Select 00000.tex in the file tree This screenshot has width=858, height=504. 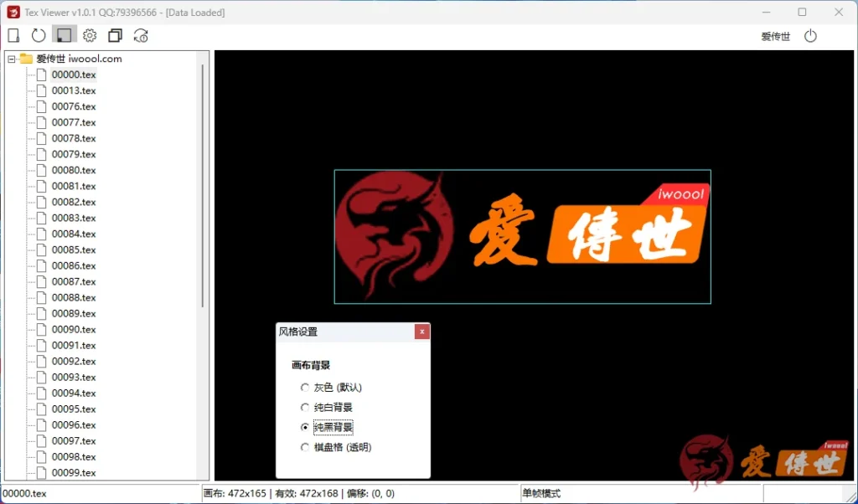click(74, 75)
